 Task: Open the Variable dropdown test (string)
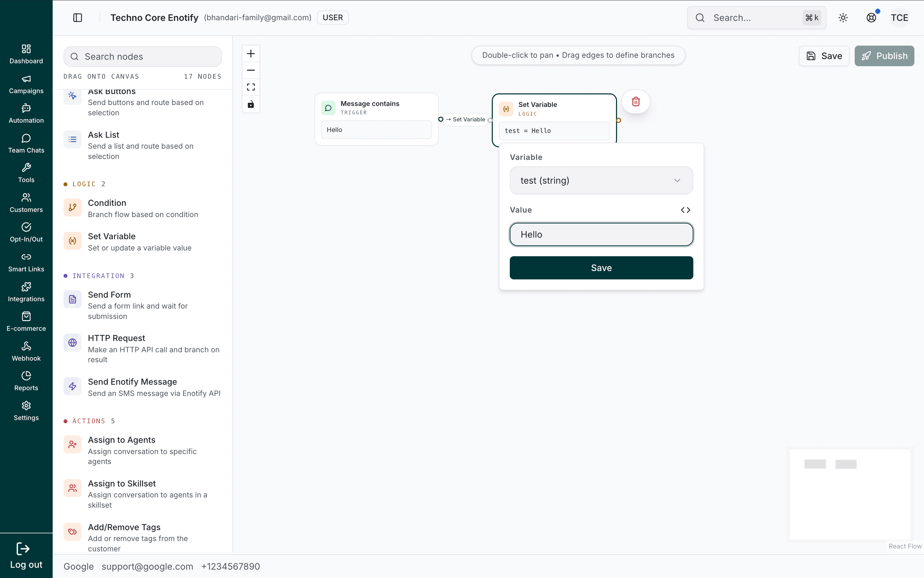pos(601,180)
